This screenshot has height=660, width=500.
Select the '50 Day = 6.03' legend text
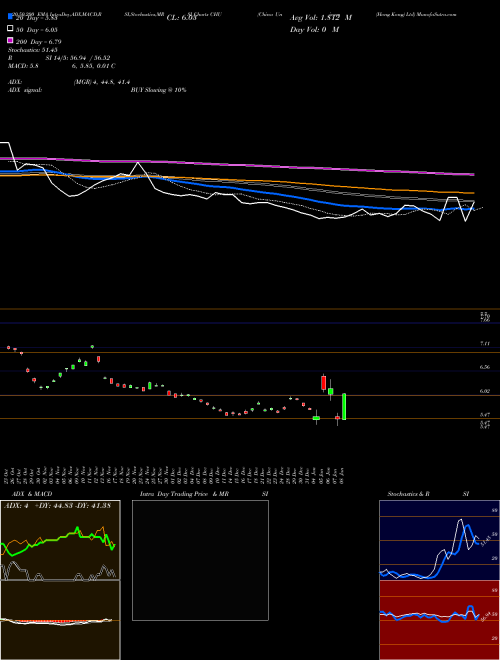click(x=37, y=30)
